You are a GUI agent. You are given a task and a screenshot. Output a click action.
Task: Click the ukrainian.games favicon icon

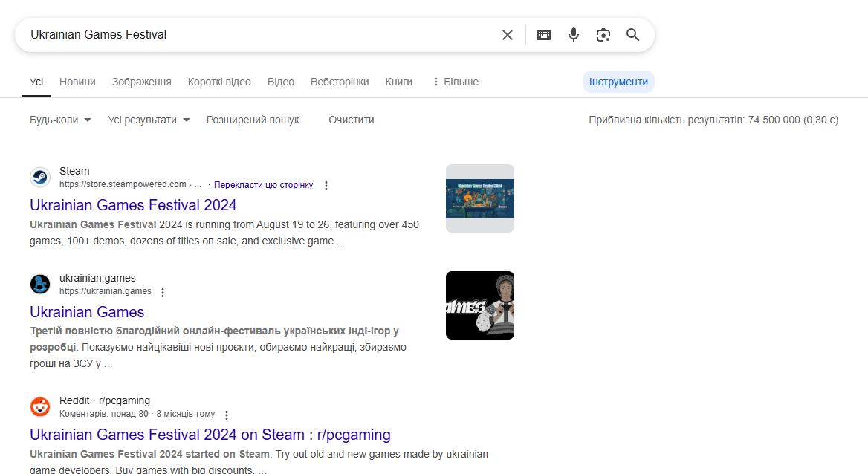[40, 284]
